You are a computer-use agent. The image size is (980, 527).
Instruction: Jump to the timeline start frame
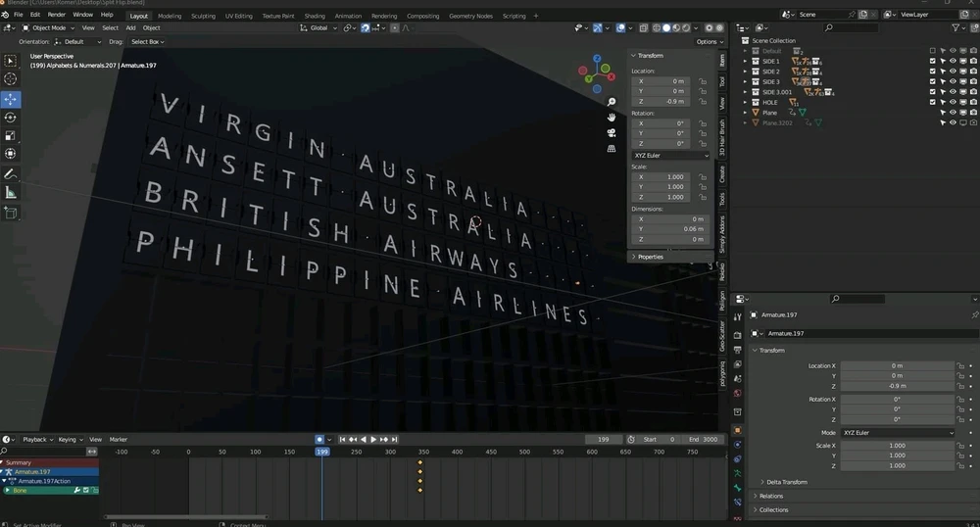[x=342, y=440]
